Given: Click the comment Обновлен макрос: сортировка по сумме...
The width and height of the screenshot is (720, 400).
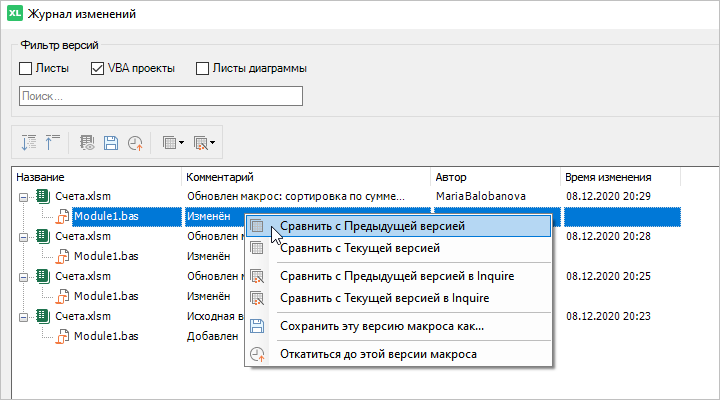Looking at the screenshot, I should point(296,196).
